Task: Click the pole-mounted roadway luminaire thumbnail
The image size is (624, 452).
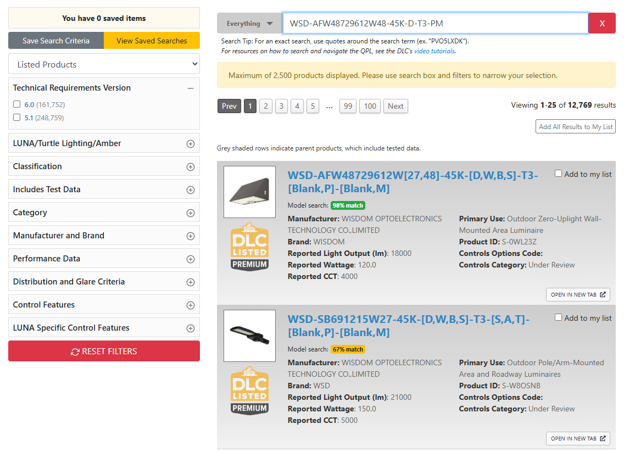Action: click(250, 336)
